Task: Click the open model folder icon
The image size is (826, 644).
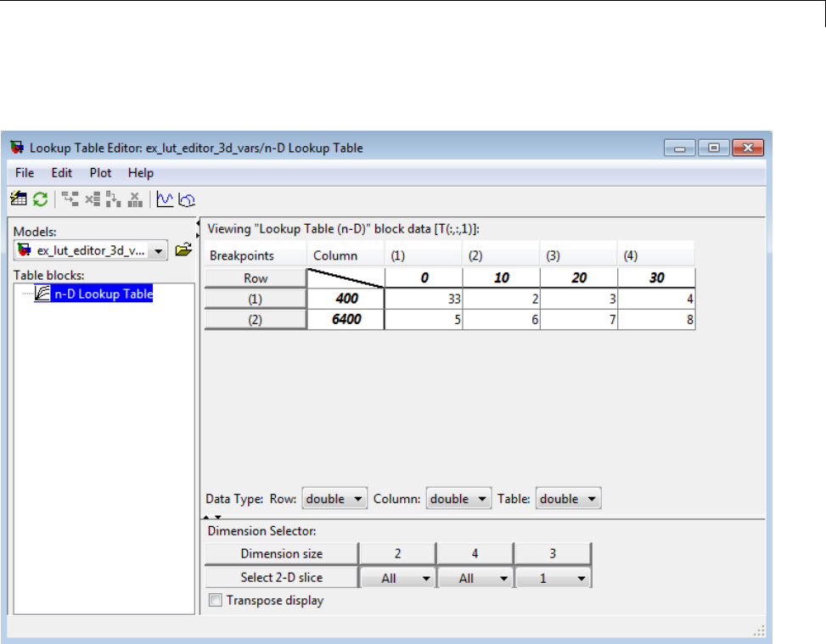Action: pos(183,249)
